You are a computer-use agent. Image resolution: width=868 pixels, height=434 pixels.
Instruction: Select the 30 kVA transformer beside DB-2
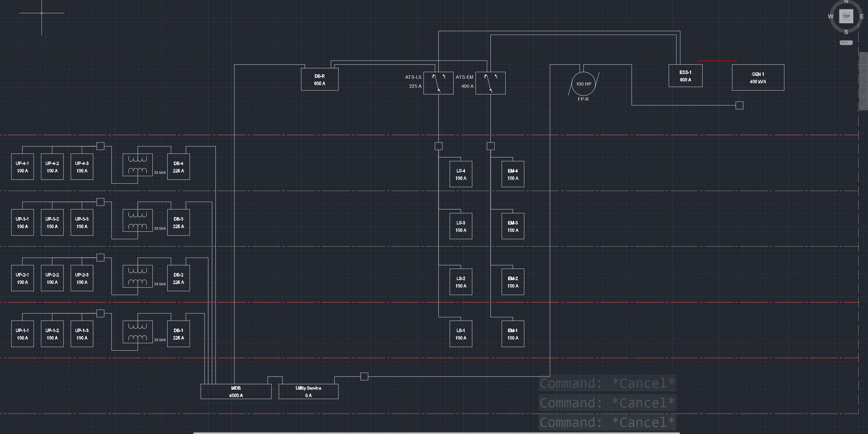tap(138, 276)
